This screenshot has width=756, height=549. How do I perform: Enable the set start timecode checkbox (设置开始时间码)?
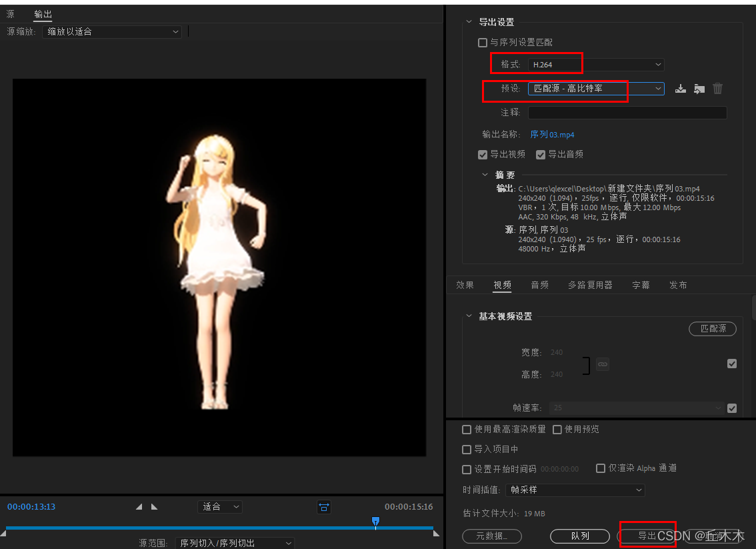467,470
